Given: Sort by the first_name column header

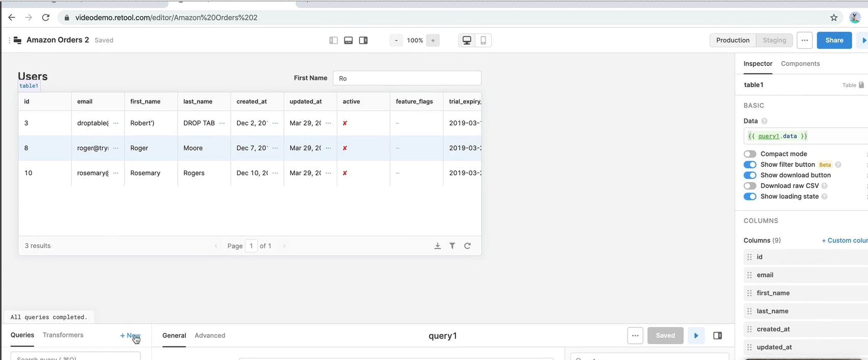Looking at the screenshot, I should (151, 101).
